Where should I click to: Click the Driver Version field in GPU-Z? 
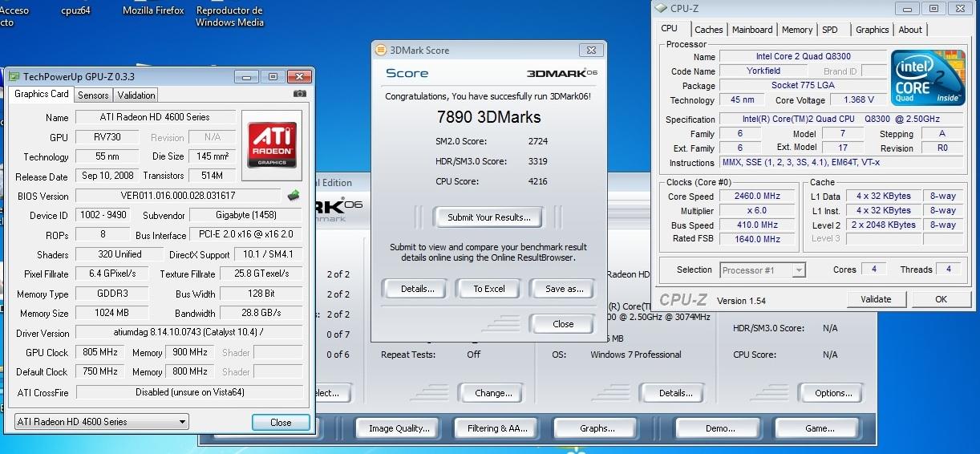[x=189, y=333]
